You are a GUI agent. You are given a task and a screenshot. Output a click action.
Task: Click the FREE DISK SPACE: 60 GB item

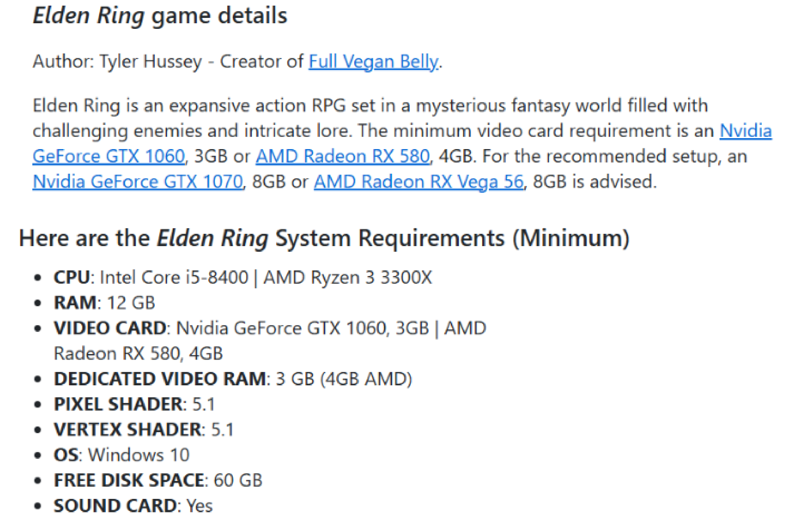158,480
